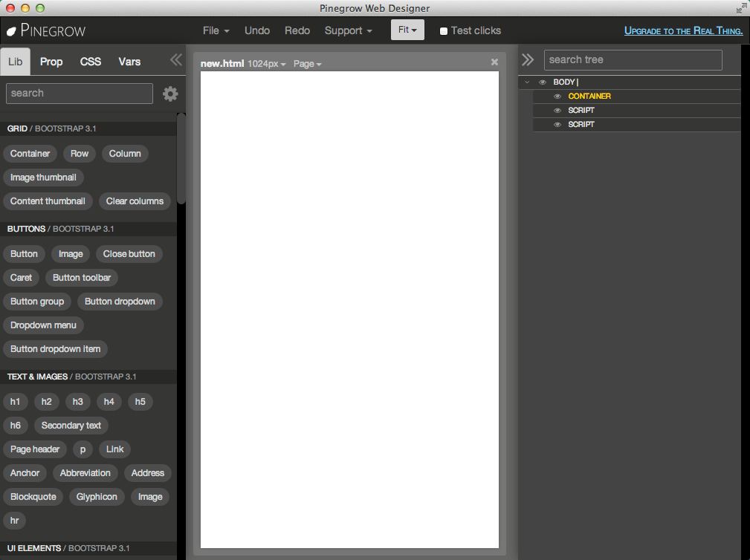Screen dimensions: 750x560
Task: Close the new.html page view
Action: [x=494, y=62]
